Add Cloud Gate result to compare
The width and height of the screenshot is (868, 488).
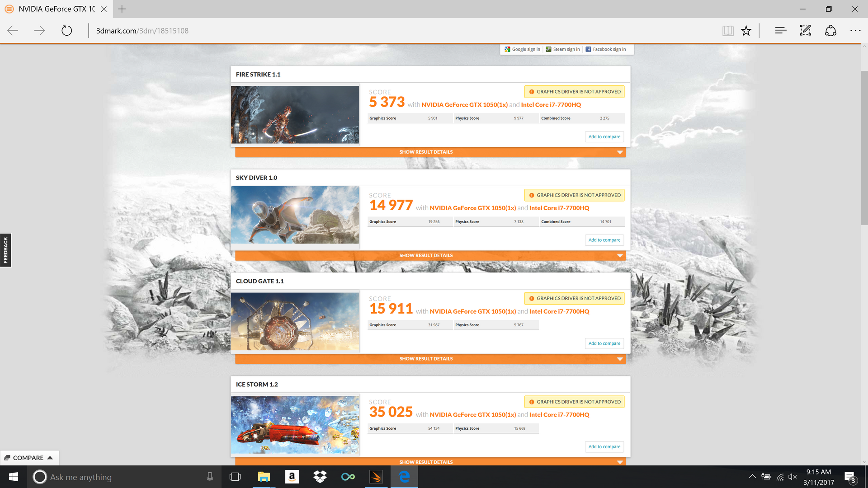point(604,343)
